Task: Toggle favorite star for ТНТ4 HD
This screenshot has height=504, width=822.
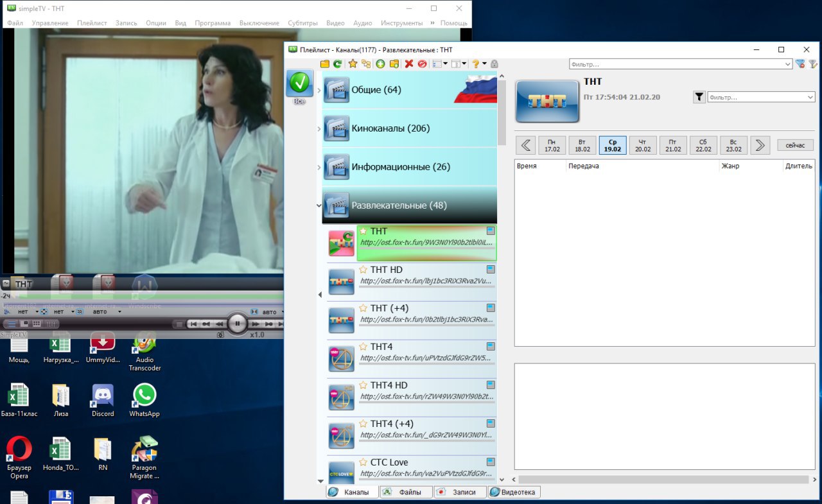Action: [363, 385]
